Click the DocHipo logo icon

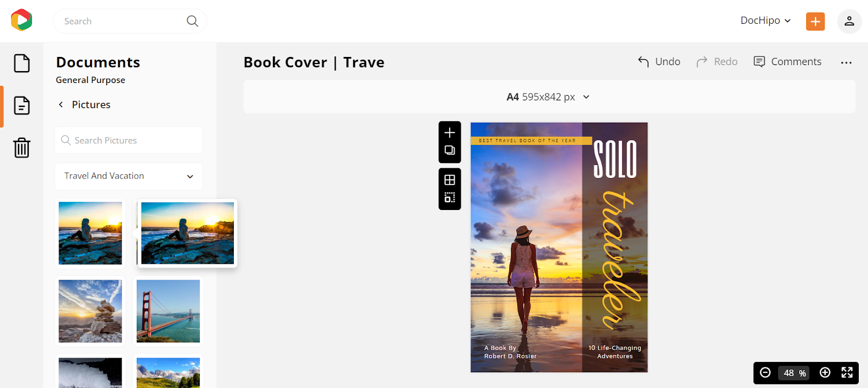22,21
